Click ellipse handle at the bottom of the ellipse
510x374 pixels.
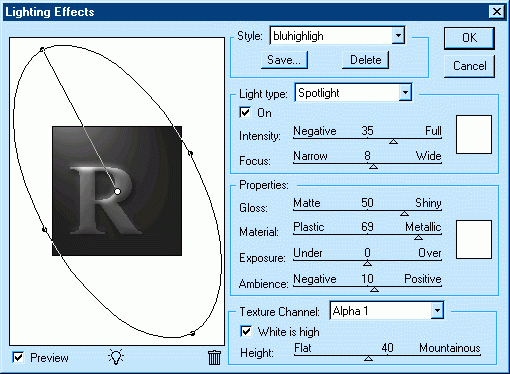(193, 333)
